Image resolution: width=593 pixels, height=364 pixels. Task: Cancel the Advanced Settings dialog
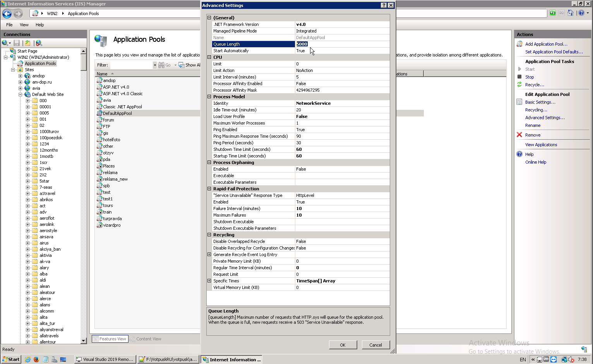(x=375, y=345)
